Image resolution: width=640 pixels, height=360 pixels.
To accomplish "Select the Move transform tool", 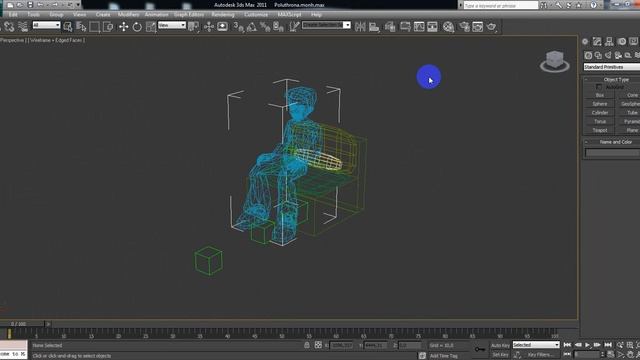I will 123,27.
